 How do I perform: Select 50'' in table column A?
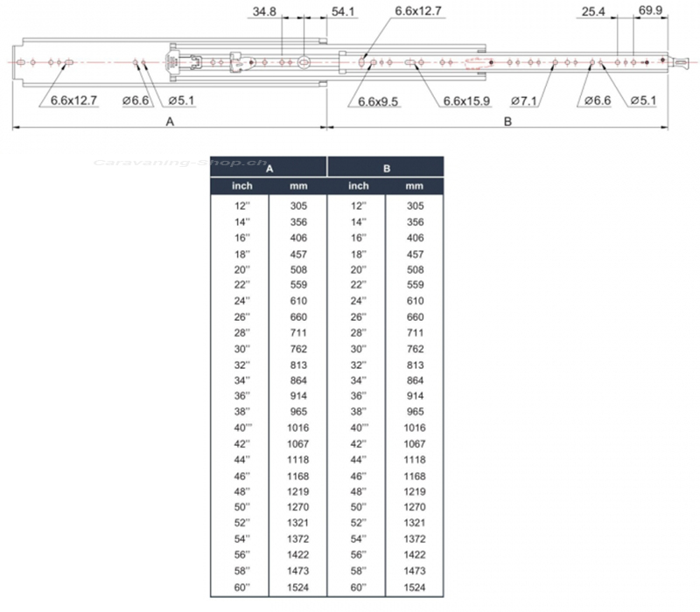[242, 507]
